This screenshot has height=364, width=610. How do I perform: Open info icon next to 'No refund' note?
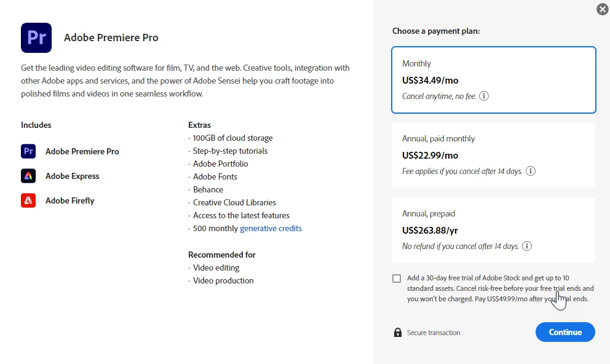click(527, 246)
